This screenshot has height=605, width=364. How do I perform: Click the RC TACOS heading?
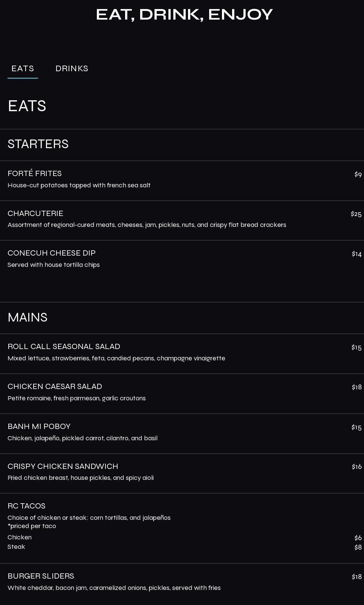coord(26,506)
